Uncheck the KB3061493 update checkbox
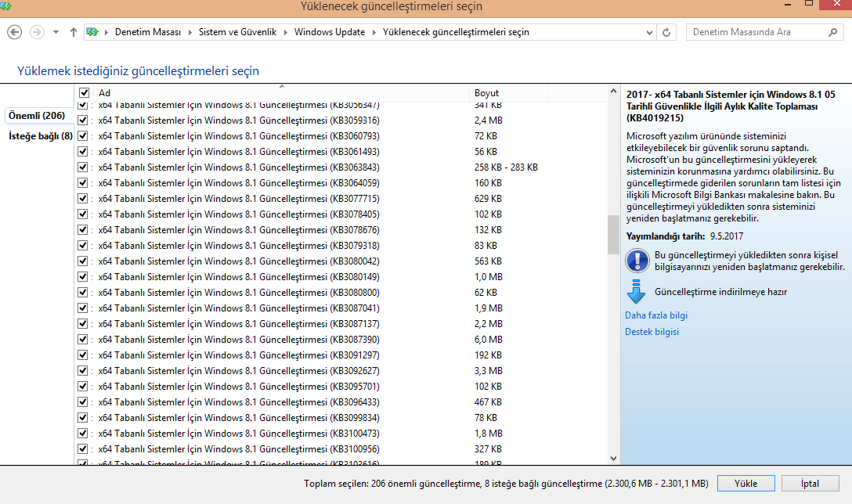This screenshot has height=504, width=852. 82,152
